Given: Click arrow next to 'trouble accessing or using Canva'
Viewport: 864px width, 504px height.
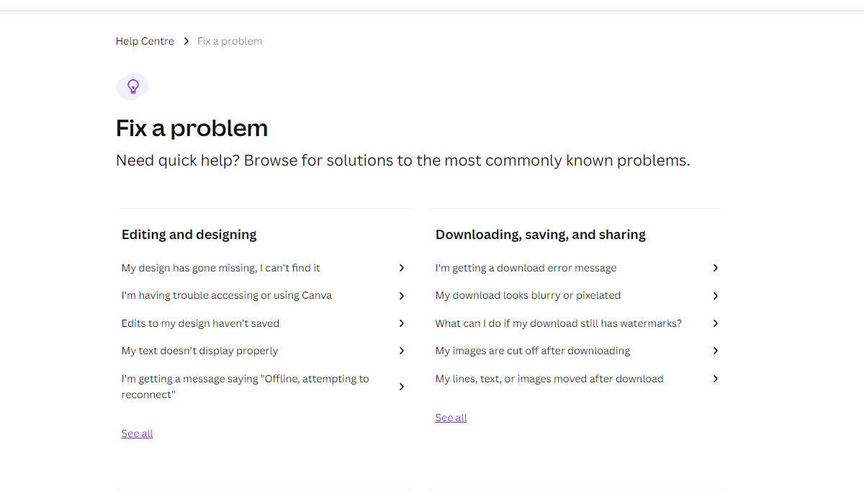Looking at the screenshot, I should 402,296.
